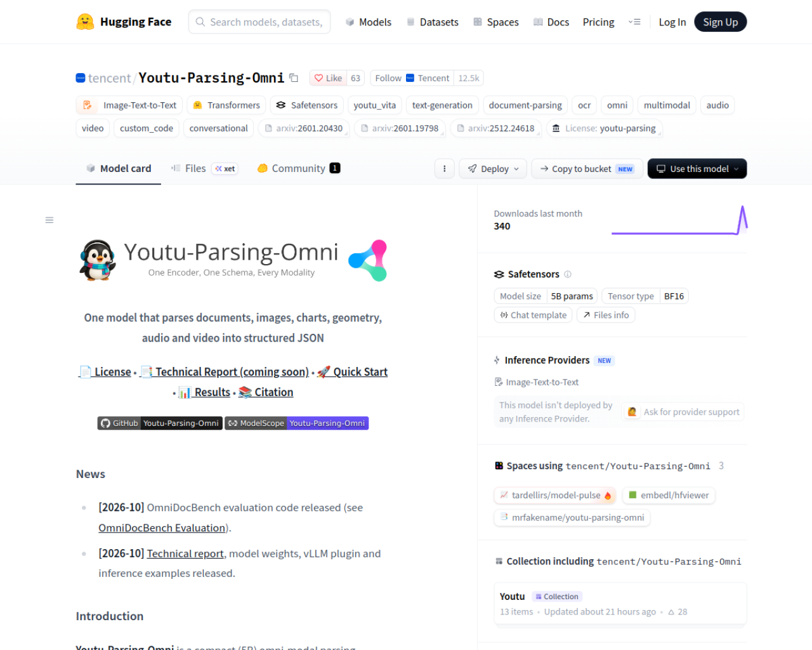Screen dimensions: 812x650
Task: Click Copy to bucket button
Action: [587, 169]
